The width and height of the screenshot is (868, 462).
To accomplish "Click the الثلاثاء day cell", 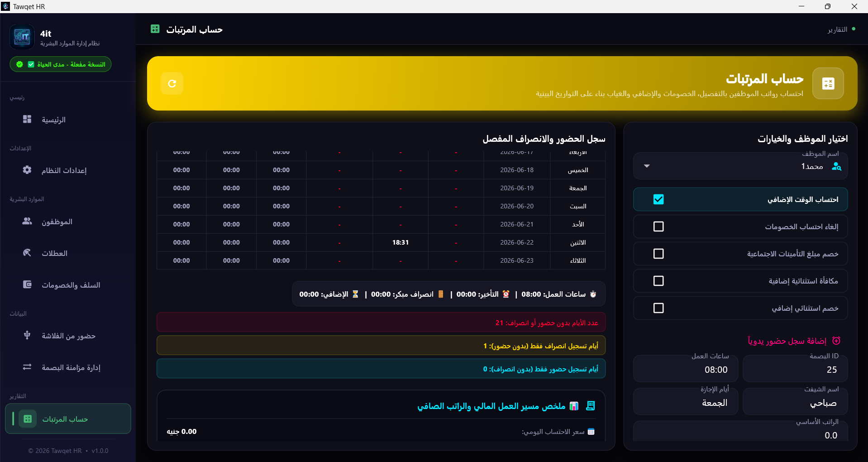I will tap(578, 260).
